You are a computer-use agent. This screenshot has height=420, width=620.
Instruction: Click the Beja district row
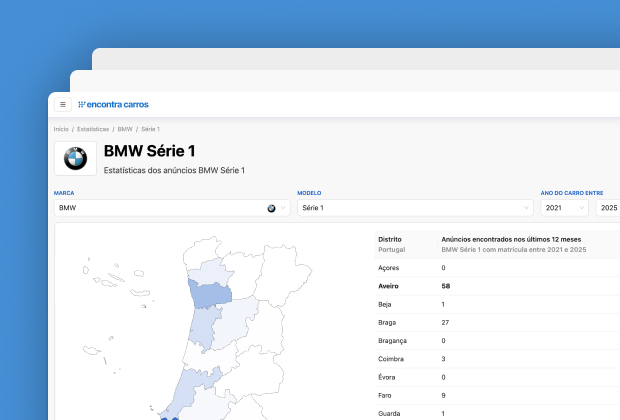(x=497, y=304)
